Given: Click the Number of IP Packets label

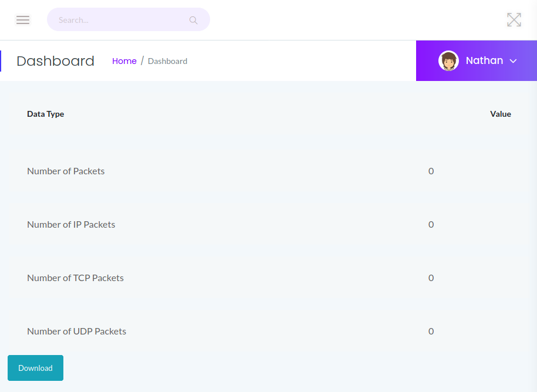Looking at the screenshot, I should (x=71, y=225).
